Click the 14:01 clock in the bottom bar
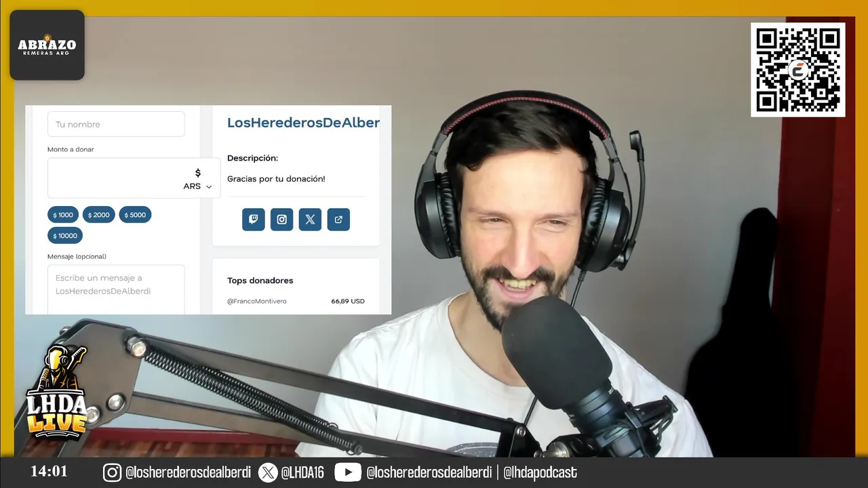 (49, 471)
